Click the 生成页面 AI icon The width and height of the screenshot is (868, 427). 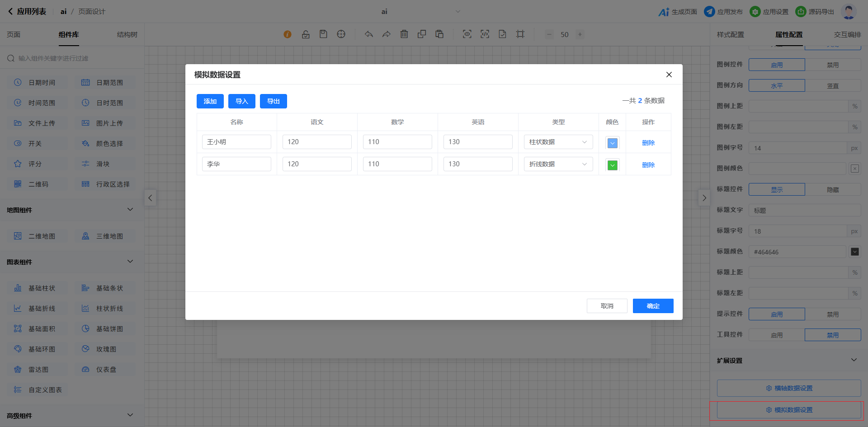[x=664, y=12]
